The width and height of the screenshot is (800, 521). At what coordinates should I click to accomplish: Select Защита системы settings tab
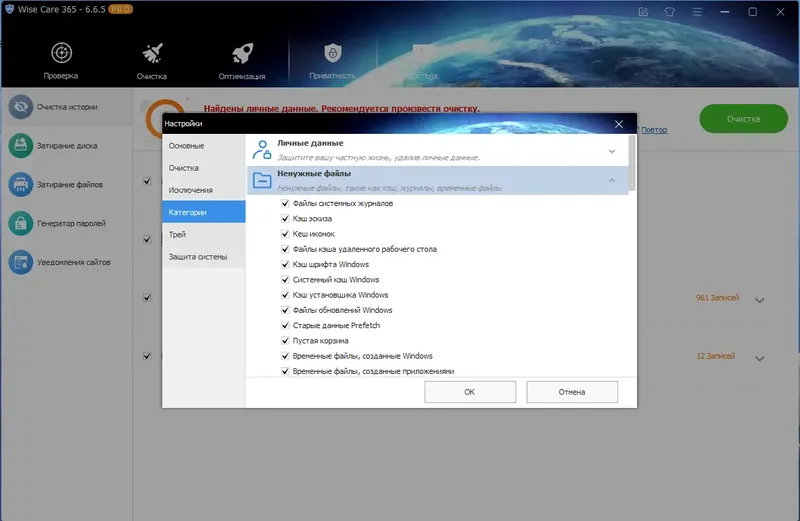[x=204, y=257]
